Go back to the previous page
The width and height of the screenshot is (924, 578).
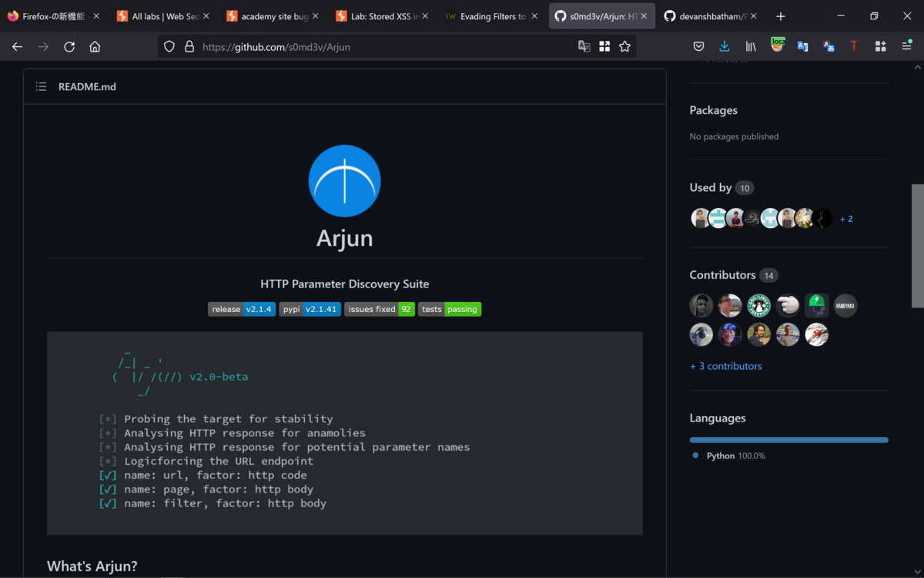click(x=17, y=46)
